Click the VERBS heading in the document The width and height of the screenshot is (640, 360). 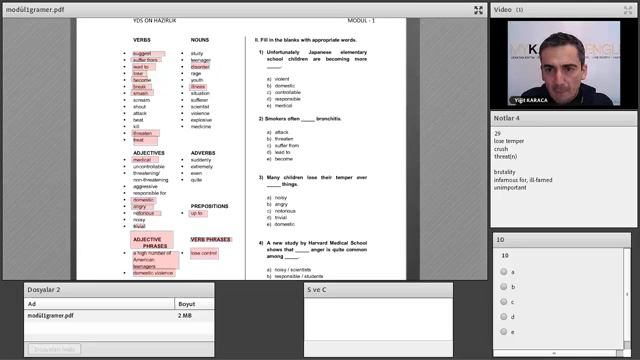(142, 40)
